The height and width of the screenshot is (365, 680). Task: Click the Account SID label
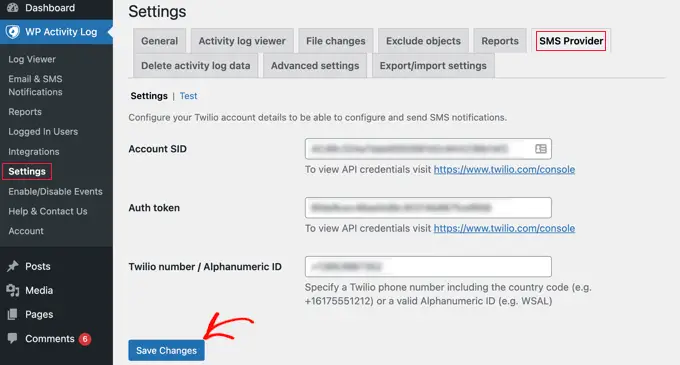(157, 149)
